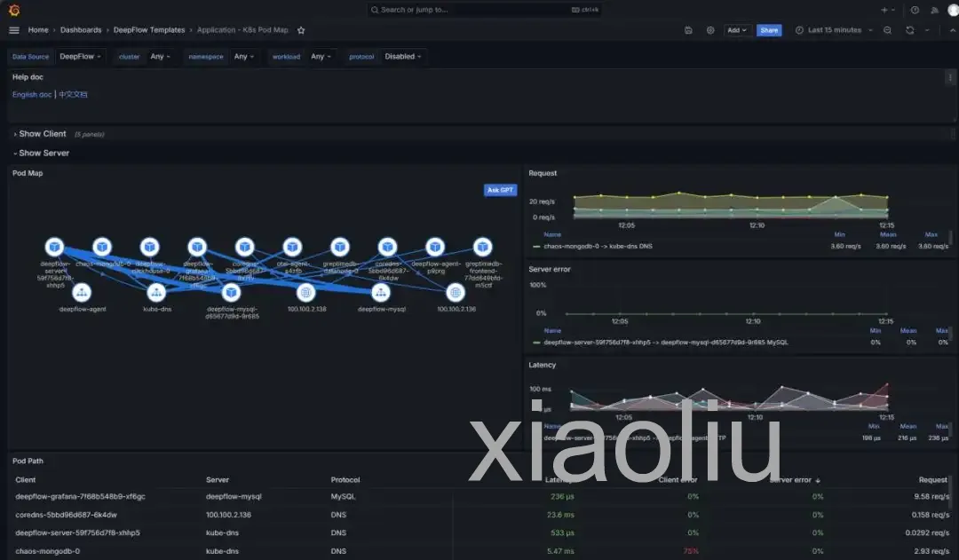Open the namespace Any dropdown
959x560 pixels.
[x=243, y=56]
